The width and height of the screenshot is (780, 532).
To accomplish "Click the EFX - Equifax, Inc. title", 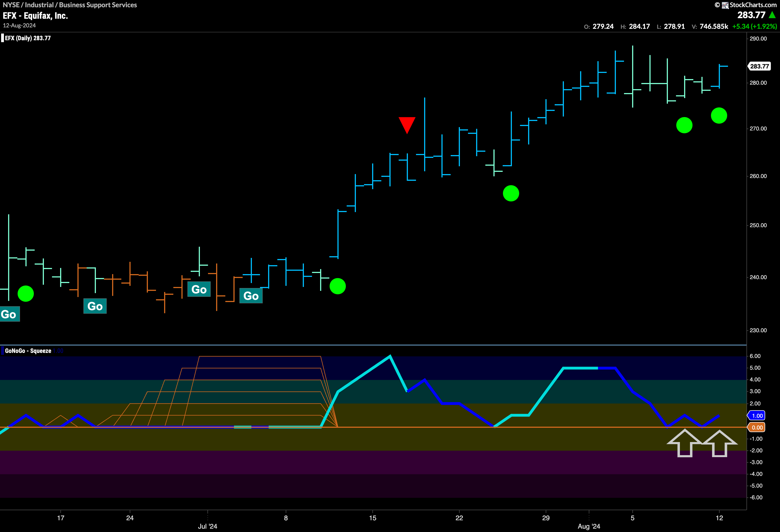I will pos(35,16).
